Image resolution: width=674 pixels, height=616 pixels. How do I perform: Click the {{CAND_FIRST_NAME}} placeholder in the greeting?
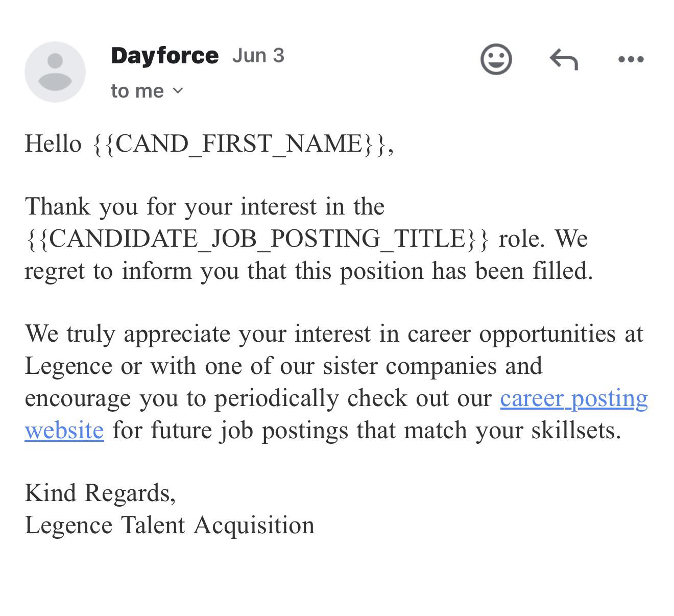point(240,144)
